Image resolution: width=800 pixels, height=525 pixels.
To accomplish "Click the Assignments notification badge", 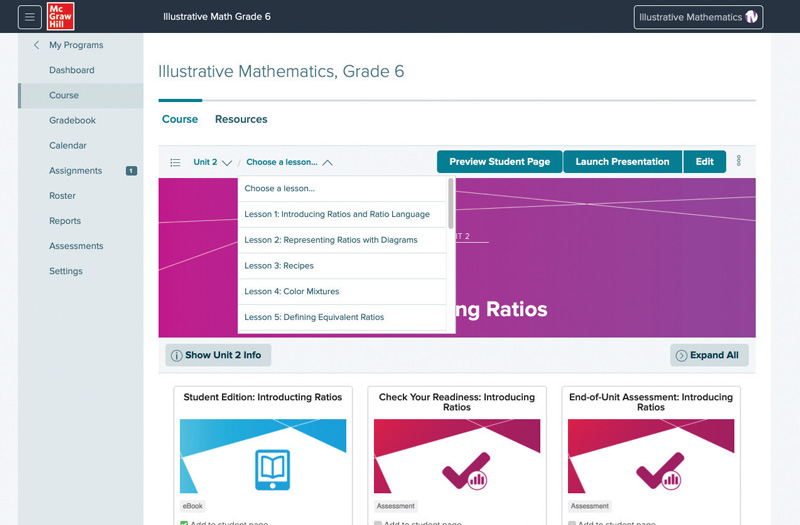I will [131, 170].
